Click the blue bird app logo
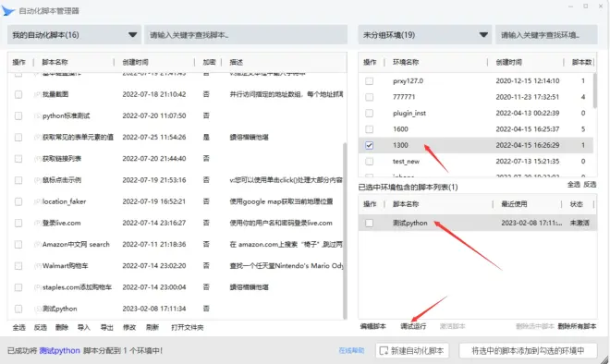The width and height of the screenshot is (610, 364). point(8,10)
